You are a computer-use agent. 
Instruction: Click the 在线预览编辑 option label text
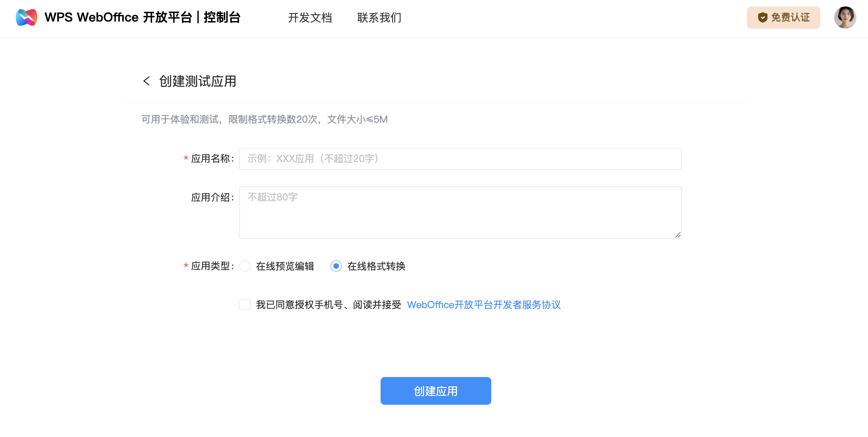click(x=285, y=266)
